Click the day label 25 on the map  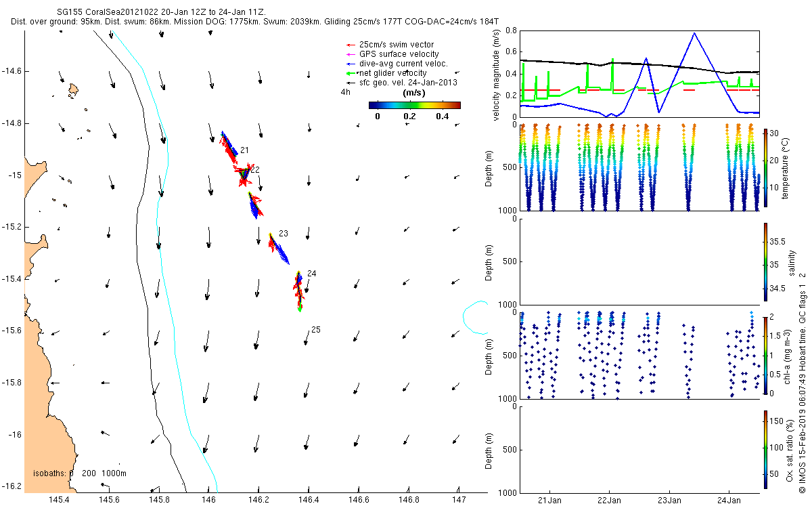pos(315,330)
